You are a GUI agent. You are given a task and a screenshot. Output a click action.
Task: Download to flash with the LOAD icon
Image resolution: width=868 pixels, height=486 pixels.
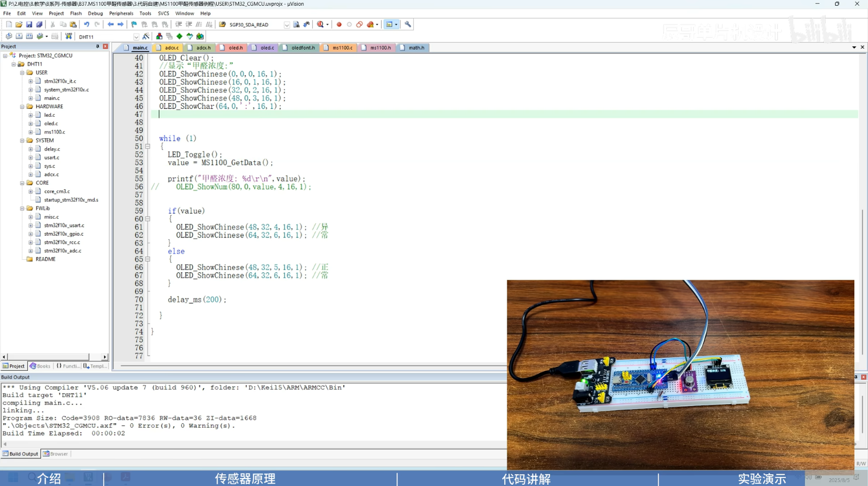68,36
